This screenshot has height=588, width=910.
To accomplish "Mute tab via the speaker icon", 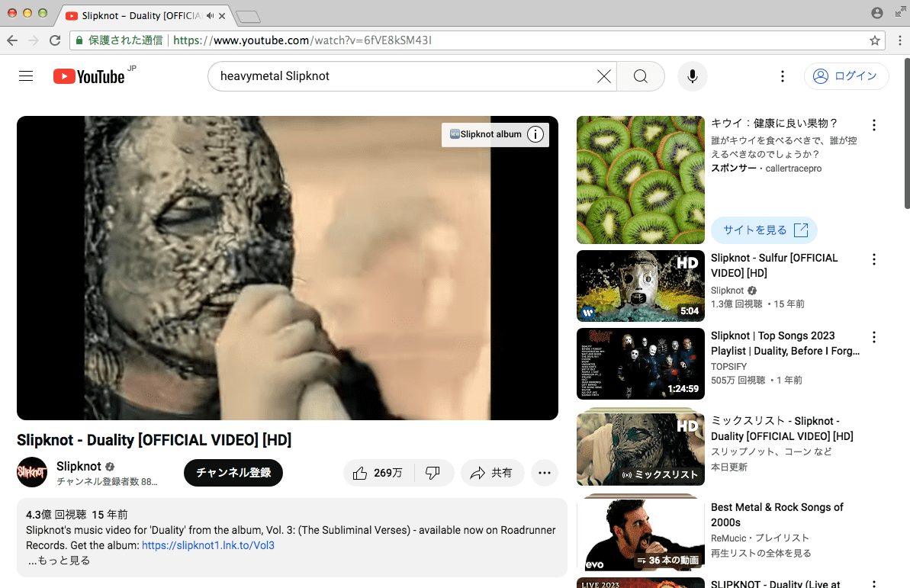I will pyautogui.click(x=210, y=16).
